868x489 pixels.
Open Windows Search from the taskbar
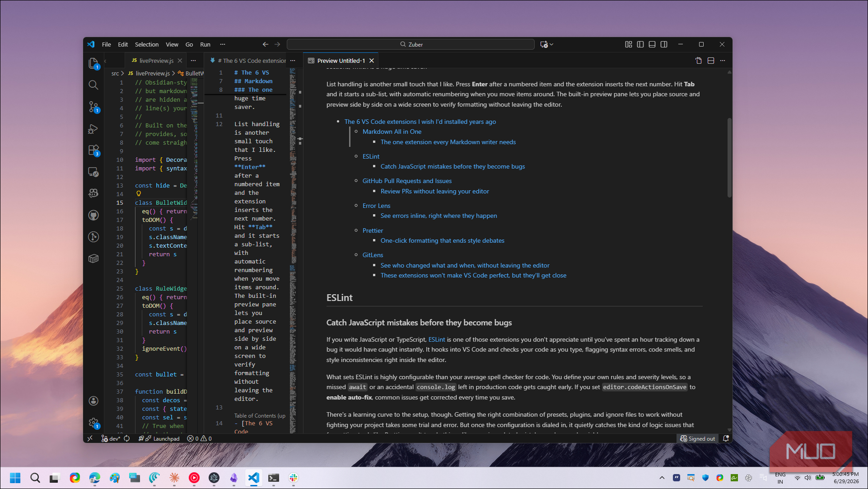35,478
